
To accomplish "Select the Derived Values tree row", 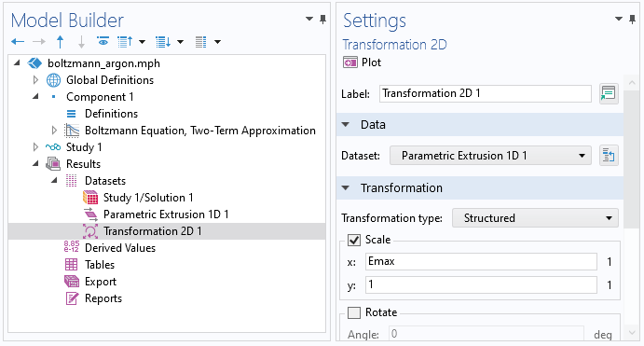I will coord(120,248).
